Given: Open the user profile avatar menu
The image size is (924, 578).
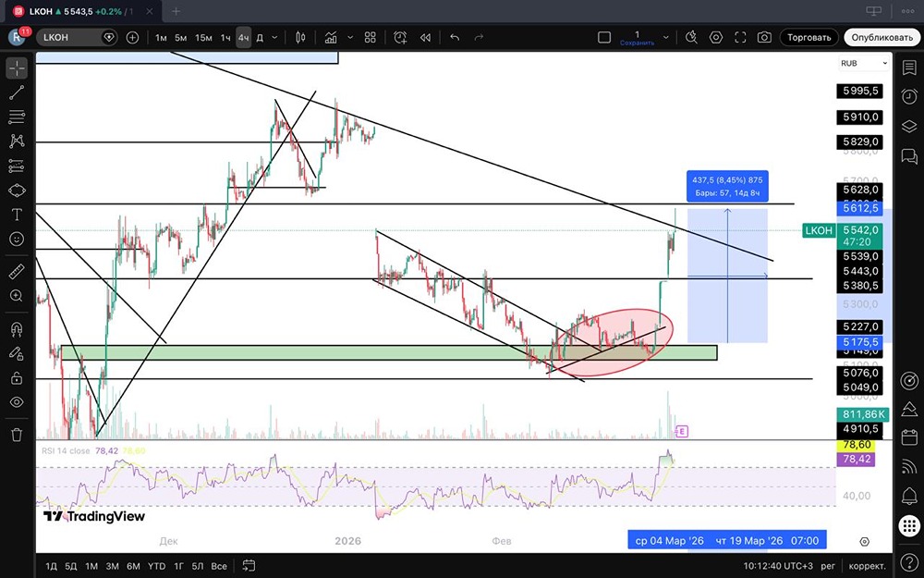Looking at the screenshot, I should coord(17,37).
